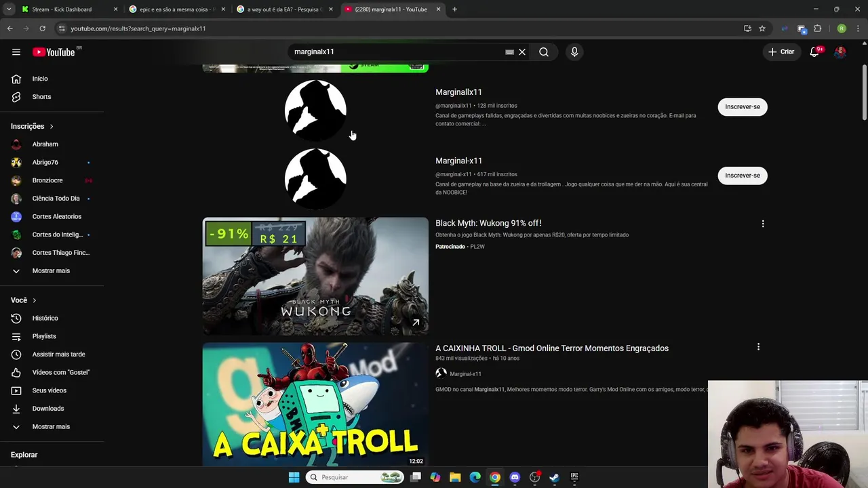Click the magnifier search button
This screenshot has width=868, height=488.
coord(544,52)
